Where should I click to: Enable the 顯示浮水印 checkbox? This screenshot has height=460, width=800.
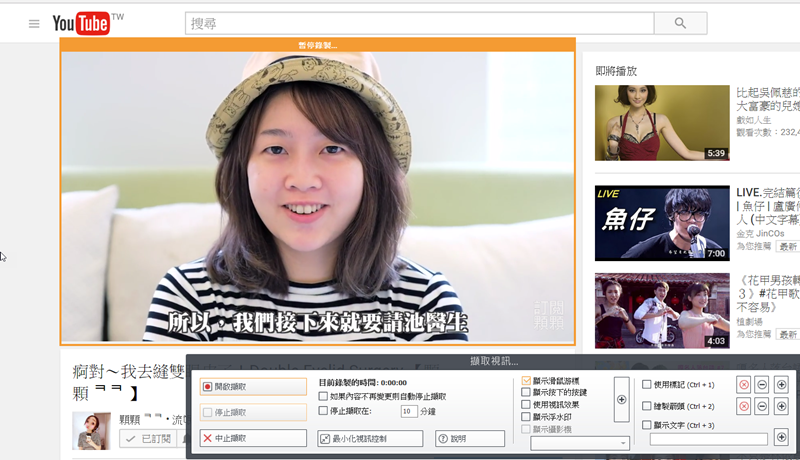(x=526, y=417)
